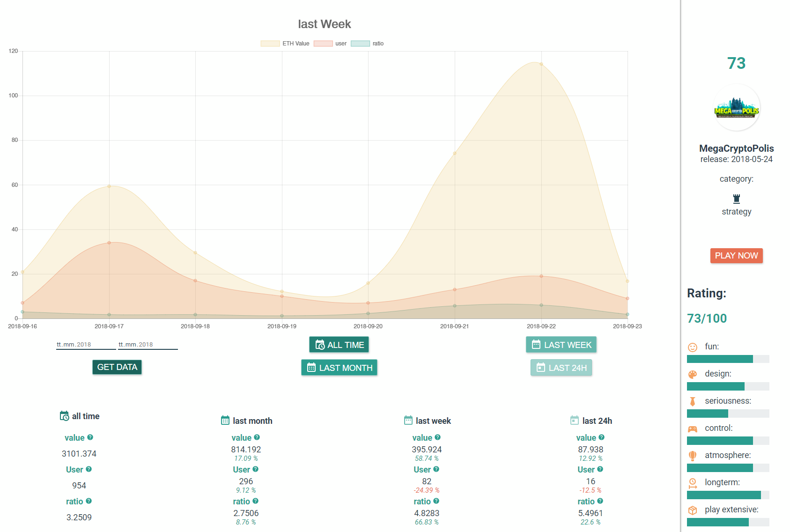Click help icon next to last month User
The height and width of the screenshot is (532, 790).
point(256,469)
